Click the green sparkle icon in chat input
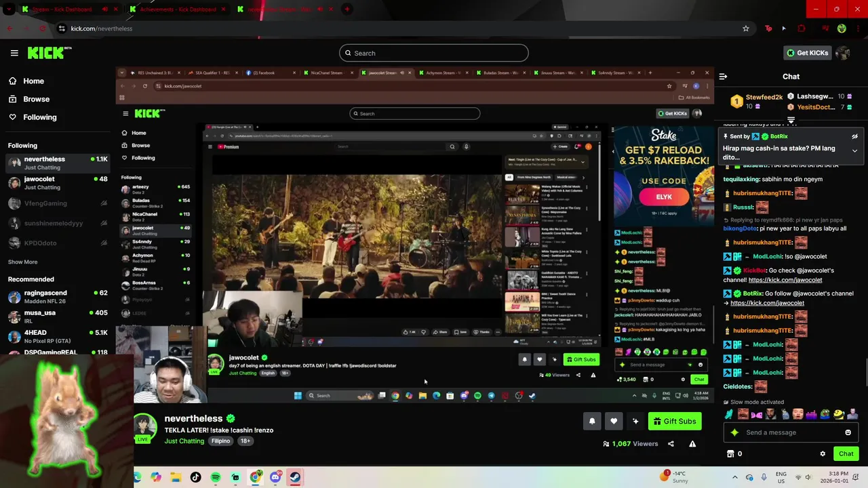 (x=734, y=432)
